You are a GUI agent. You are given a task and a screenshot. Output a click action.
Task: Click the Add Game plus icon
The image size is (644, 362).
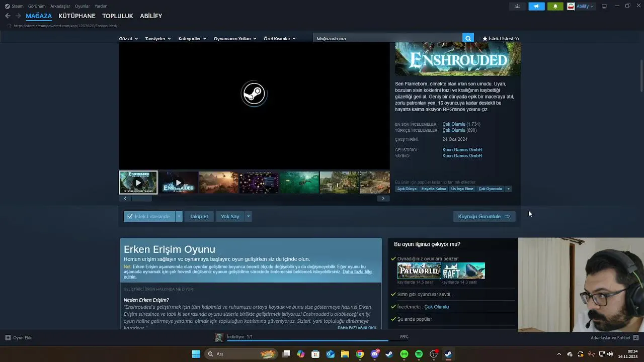8,338
